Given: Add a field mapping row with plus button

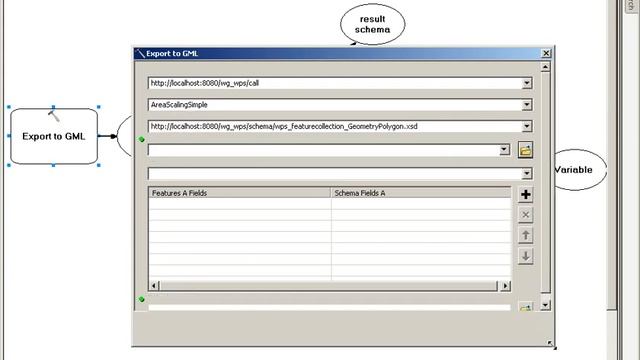Looking at the screenshot, I should tap(525, 194).
